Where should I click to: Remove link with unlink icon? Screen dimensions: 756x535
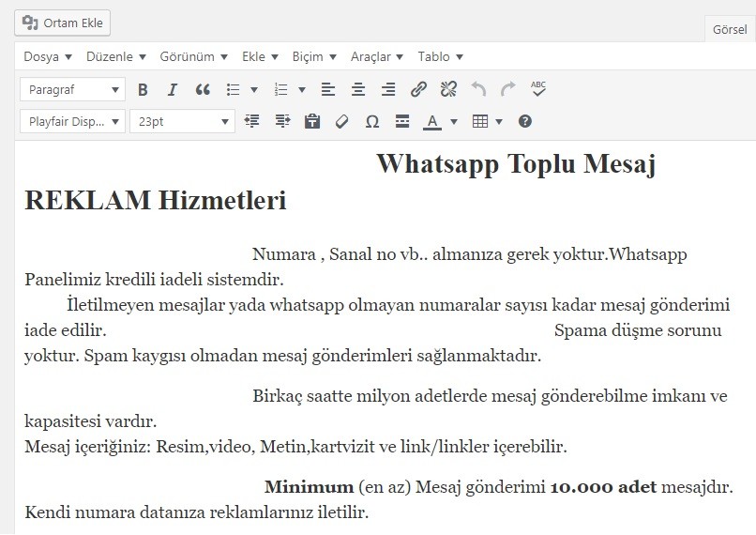click(448, 89)
